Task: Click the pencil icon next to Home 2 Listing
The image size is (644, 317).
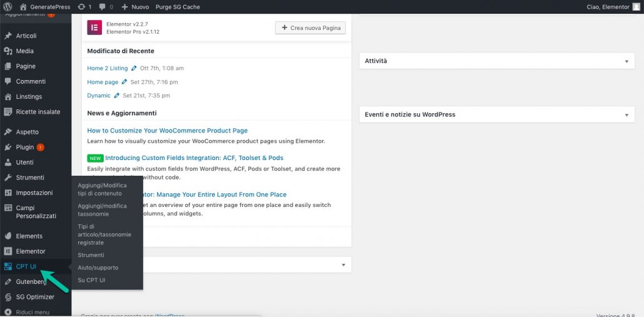Action: [x=134, y=68]
